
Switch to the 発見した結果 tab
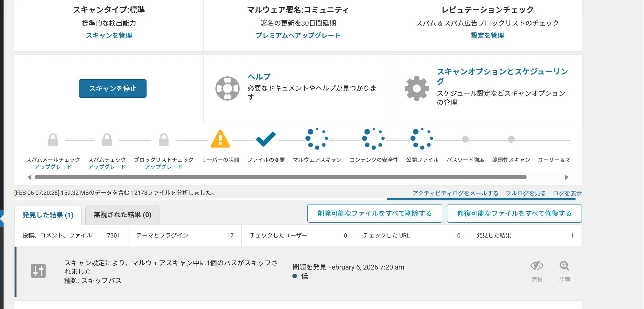48,215
